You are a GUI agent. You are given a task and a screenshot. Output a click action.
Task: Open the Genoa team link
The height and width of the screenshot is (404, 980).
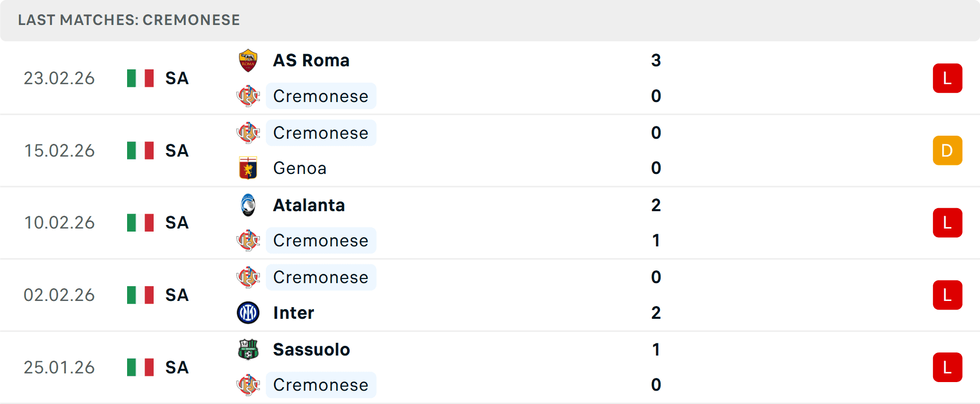(300, 168)
